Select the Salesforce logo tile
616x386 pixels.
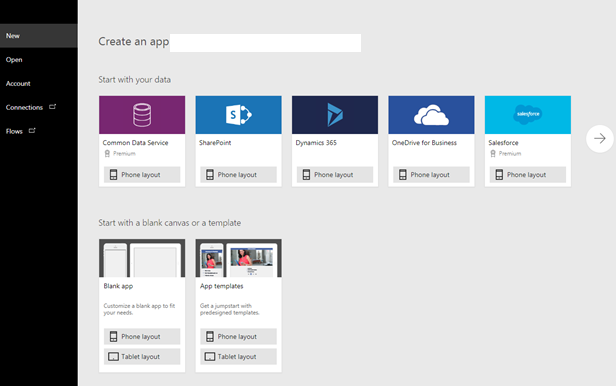tap(528, 115)
